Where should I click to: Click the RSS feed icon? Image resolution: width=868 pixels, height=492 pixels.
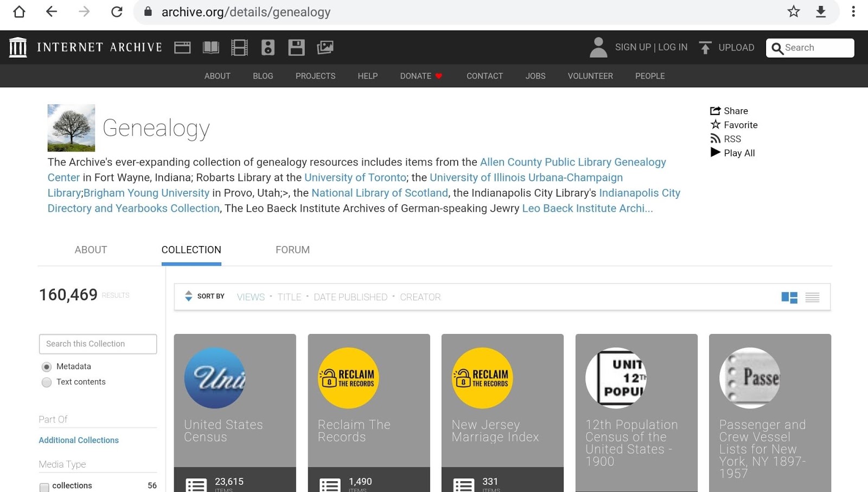tap(716, 138)
